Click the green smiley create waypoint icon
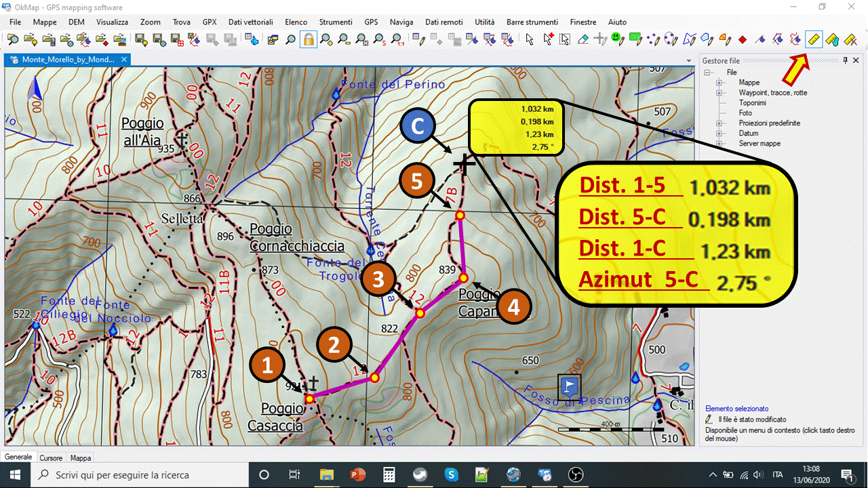The height and width of the screenshot is (488, 868). (618, 39)
